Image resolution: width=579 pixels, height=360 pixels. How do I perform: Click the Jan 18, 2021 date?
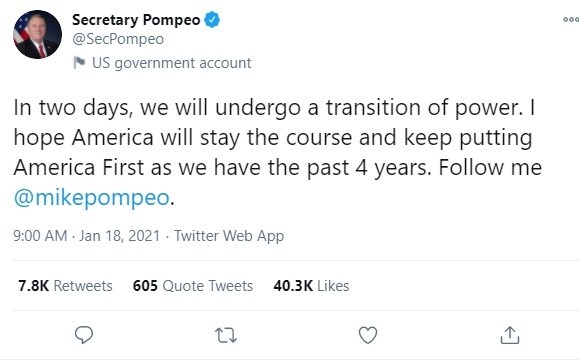click(119, 236)
